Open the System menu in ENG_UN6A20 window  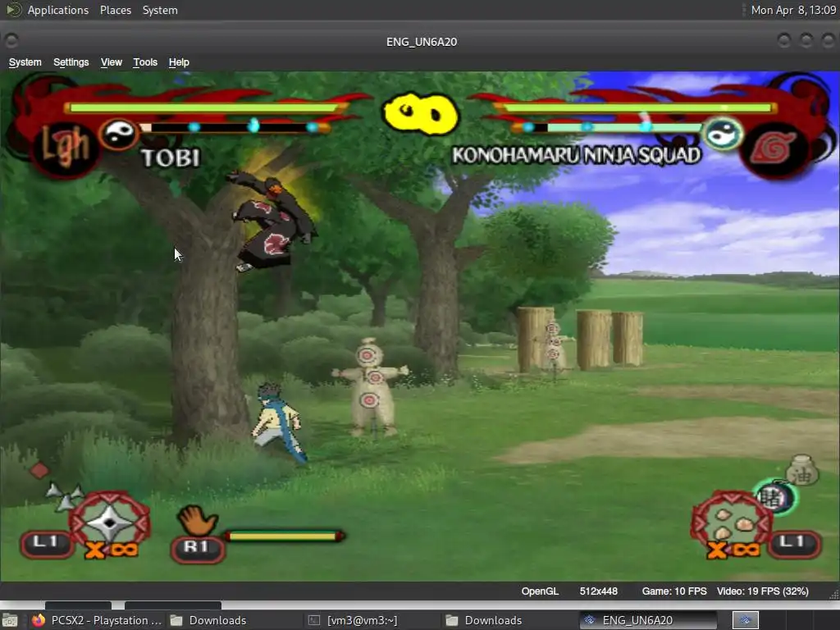tap(25, 62)
